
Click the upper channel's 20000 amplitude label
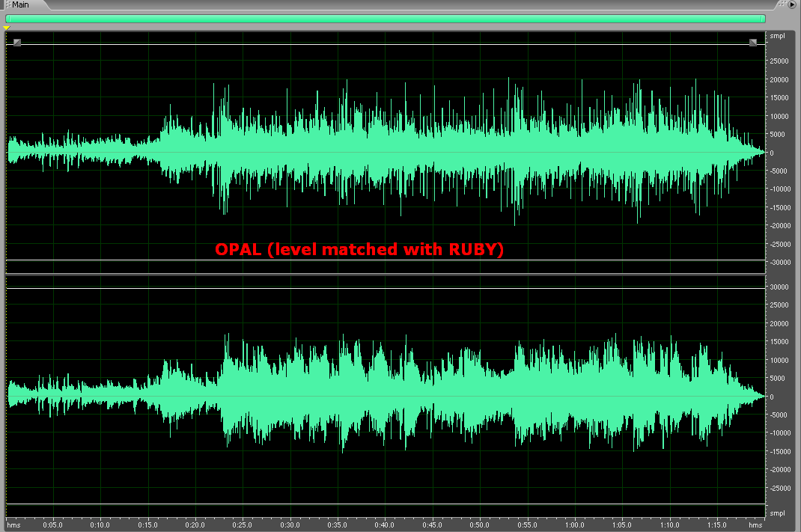click(x=779, y=79)
